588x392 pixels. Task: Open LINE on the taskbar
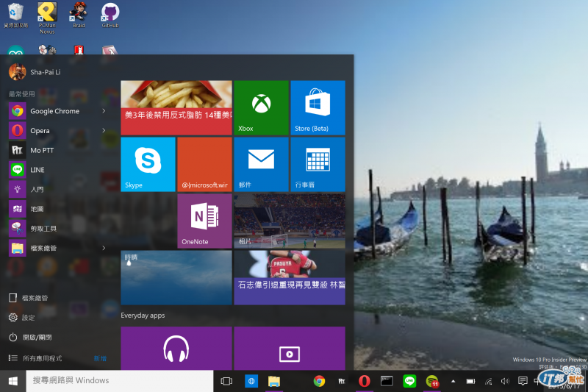coord(409,381)
